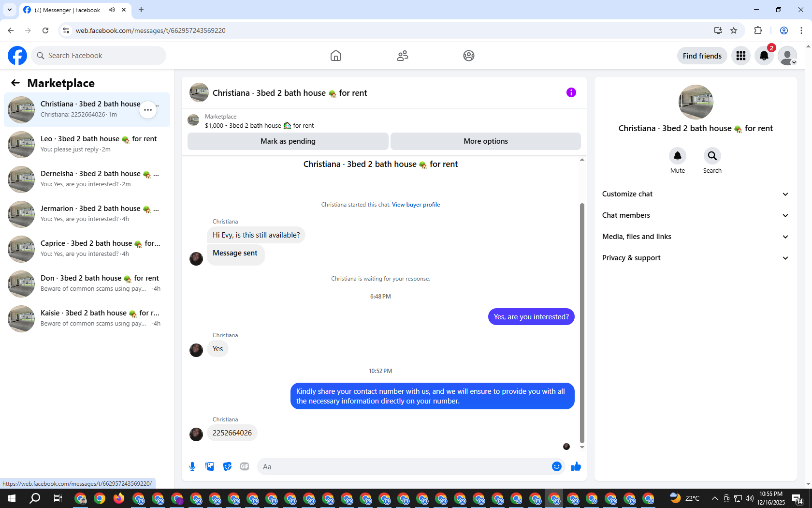Viewport: 812px width, 508px height.
Task: Click the browser address bar URL
Action: (x=151, y=30)
